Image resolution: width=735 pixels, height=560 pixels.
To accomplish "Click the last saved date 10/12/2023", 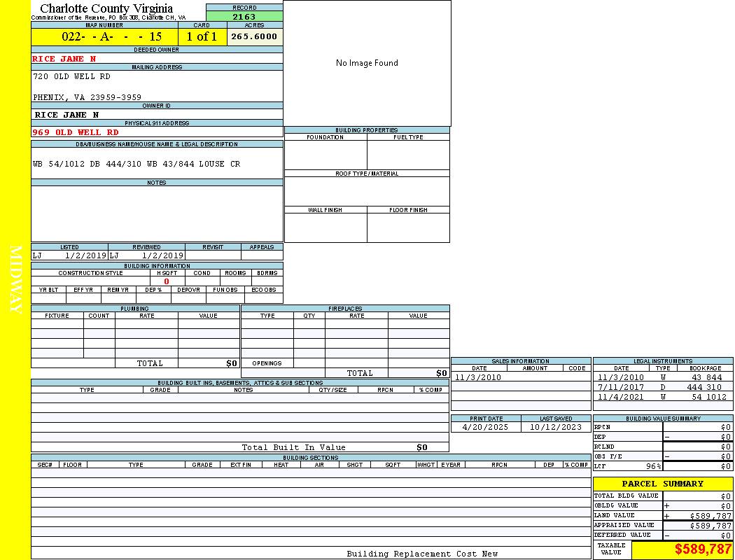I will pos(556,427).
